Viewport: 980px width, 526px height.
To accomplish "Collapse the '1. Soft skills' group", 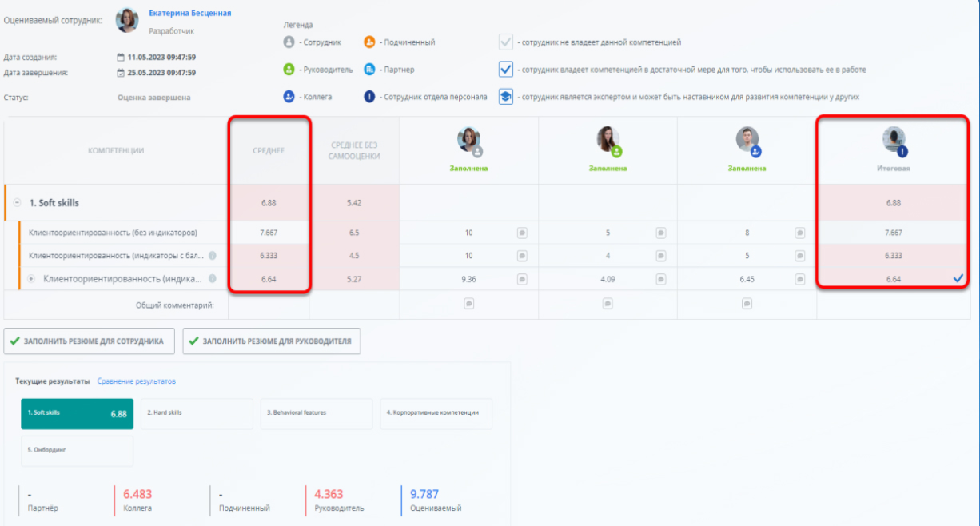I will [18, 203].
